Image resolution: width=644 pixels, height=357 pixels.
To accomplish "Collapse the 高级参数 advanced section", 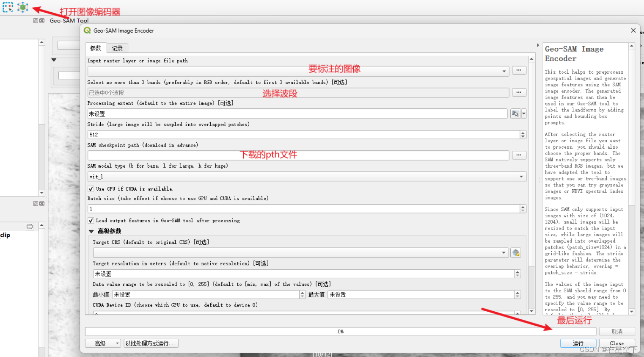I will (91, 231).
